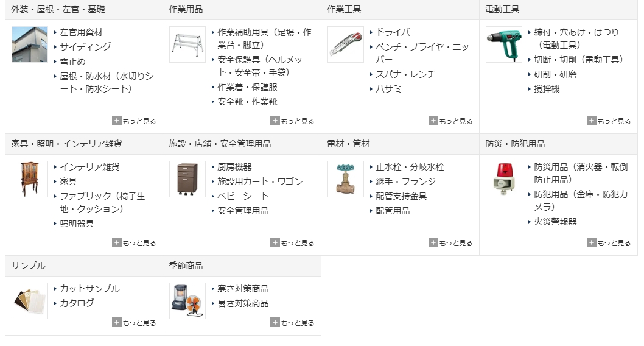Go to サイディング link
This screenshot has height=346, width=644.
(85, 47)
